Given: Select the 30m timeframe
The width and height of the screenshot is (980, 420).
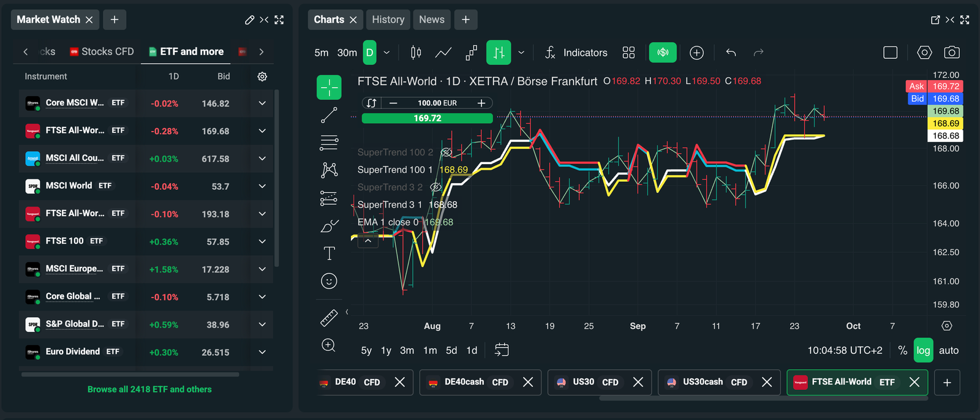Looking at the screenshot, I should click(x=347, y=53).
